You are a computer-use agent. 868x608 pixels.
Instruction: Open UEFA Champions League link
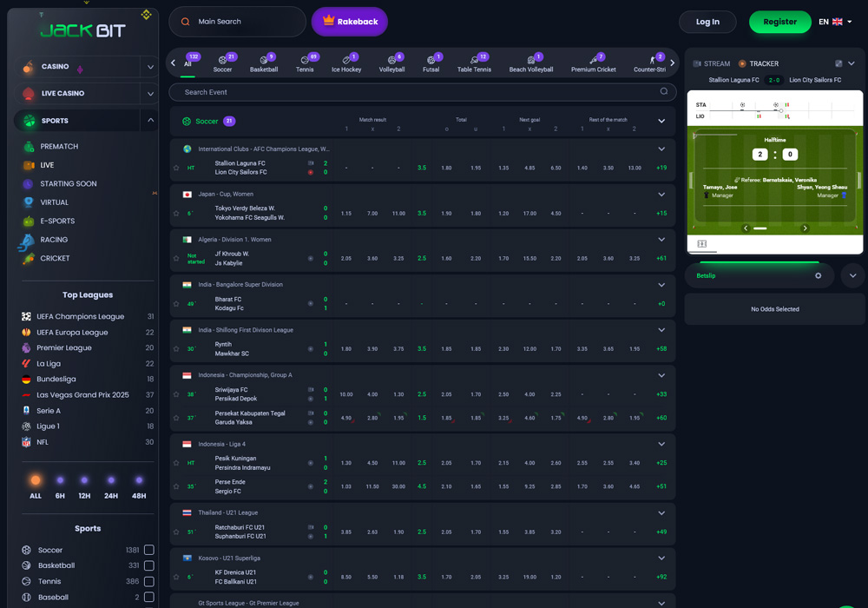(80, 317)
